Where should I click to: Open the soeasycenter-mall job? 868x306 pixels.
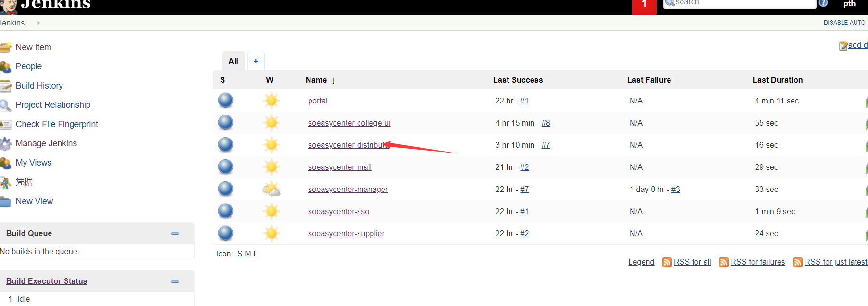(340, 167)
